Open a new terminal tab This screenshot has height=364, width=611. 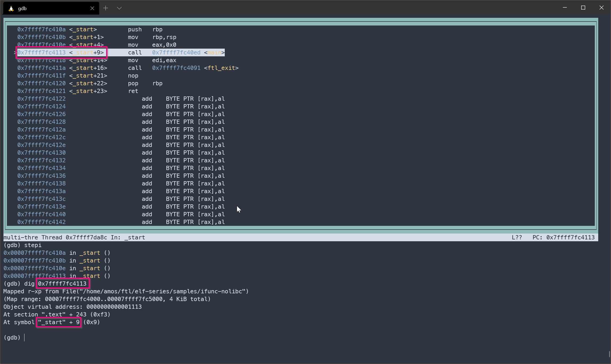[x=106, y=8]
